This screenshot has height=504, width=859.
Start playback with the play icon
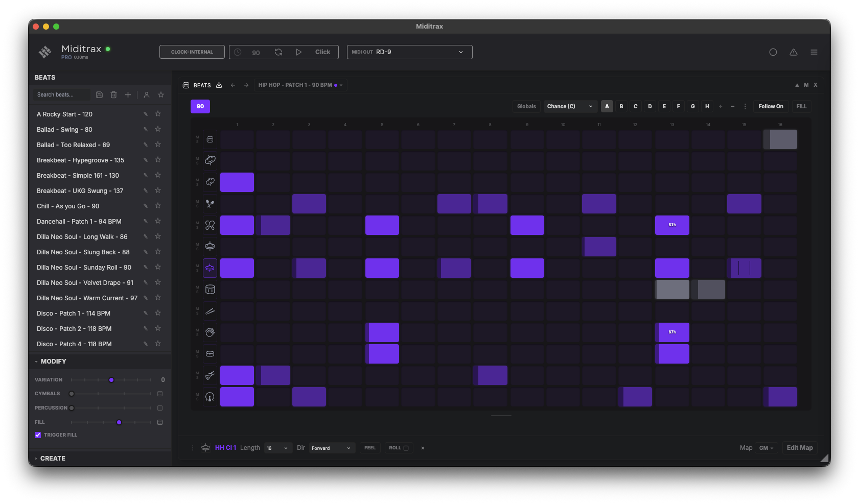(x=299, y=52)
